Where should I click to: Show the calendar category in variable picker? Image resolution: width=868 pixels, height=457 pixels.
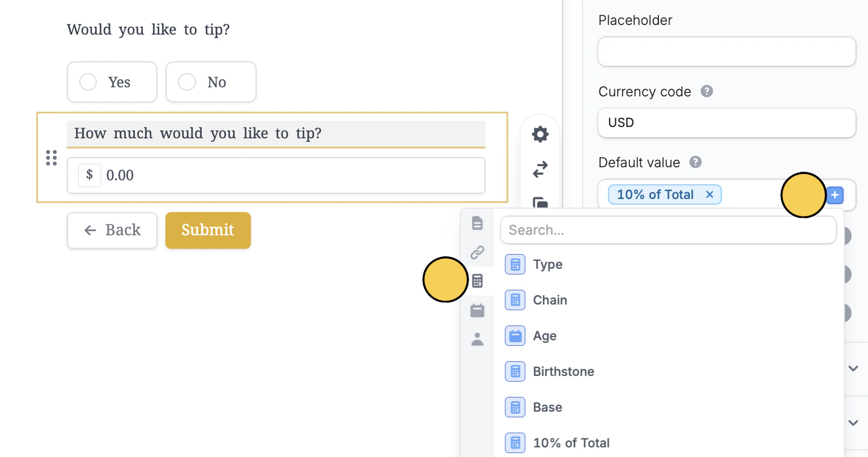477,310
